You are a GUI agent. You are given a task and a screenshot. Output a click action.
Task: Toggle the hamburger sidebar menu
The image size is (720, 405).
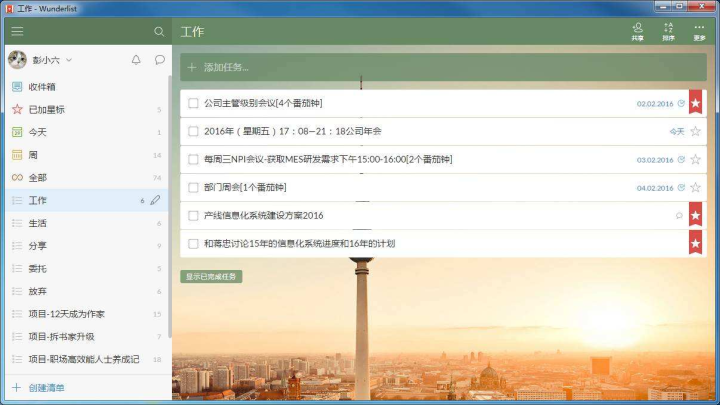pos(17,31)
